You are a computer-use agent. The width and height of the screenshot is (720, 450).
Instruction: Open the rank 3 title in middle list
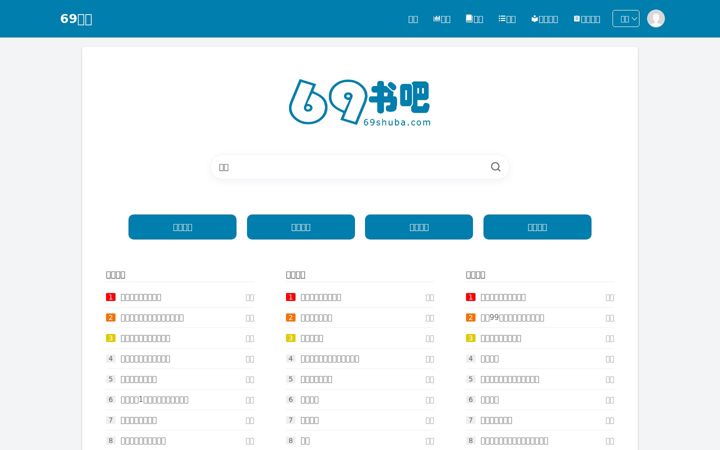[312, 338]
